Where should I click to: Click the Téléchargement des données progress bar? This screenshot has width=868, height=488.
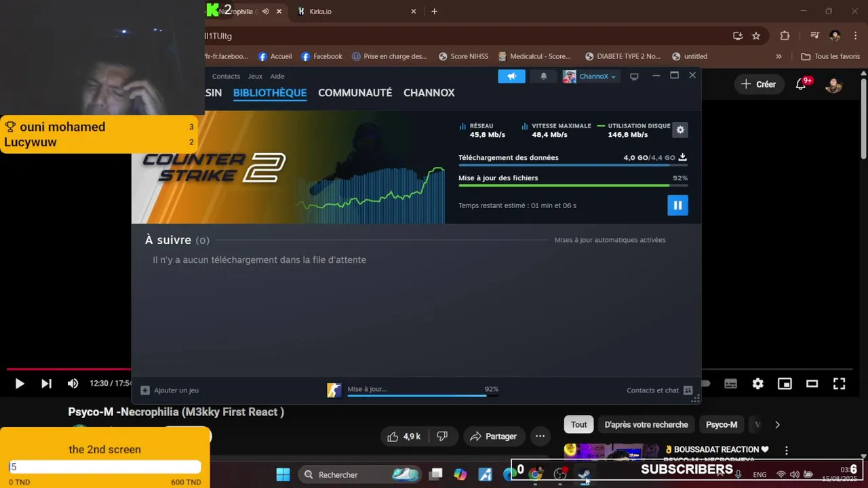573,165
